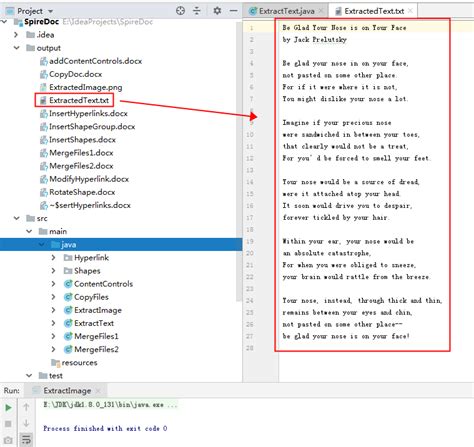
Task: Collapse the java folder
Action: tap(42, 244)
